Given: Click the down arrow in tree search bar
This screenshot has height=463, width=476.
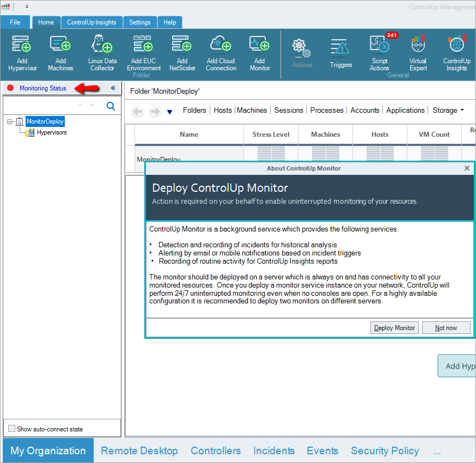Looking at the screenshot, I should (x=92, y=105).
